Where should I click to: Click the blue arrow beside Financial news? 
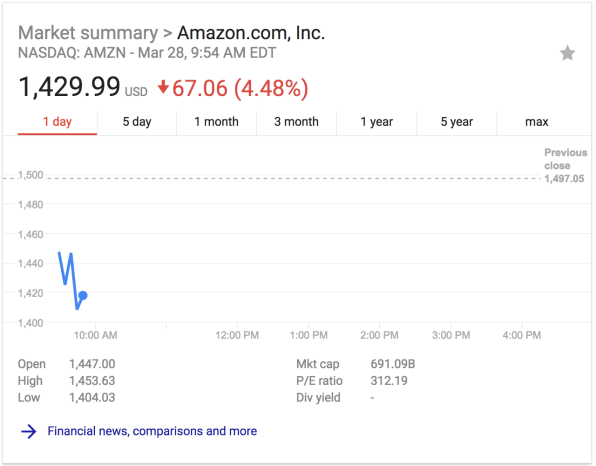point(29,431)
